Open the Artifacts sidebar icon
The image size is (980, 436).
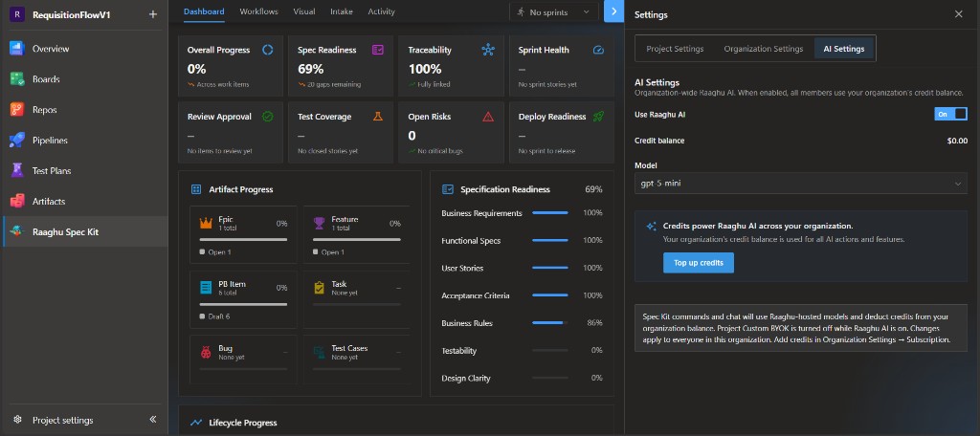click(17, 201)
